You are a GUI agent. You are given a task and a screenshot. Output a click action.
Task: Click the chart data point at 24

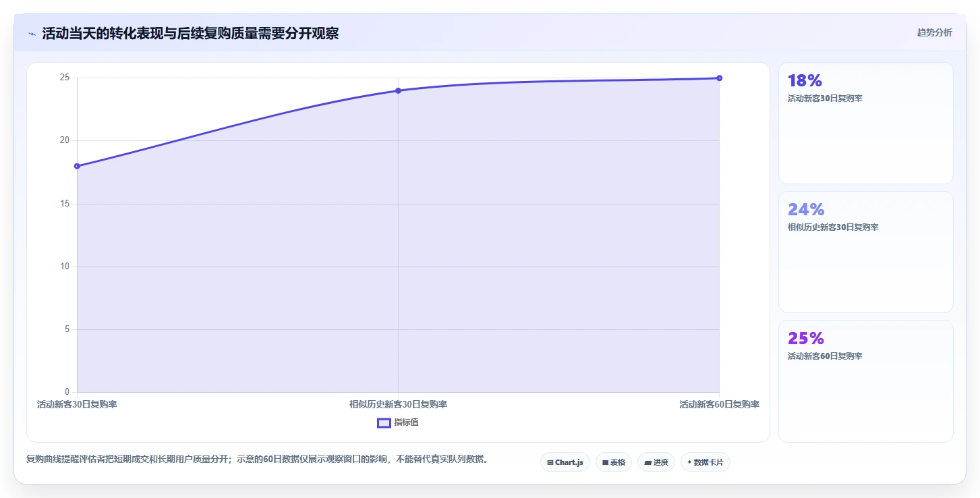[398, 90]
